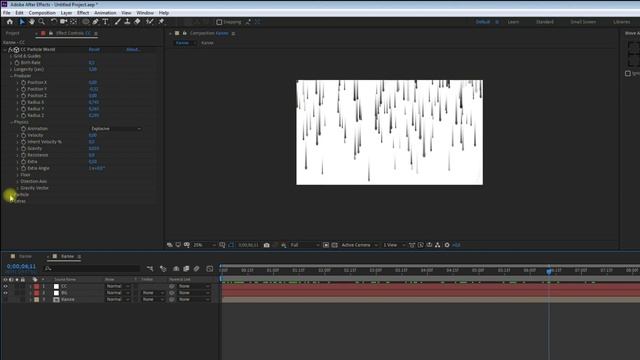Toggle visibility eye of CC layer

[x=5, y=286]
